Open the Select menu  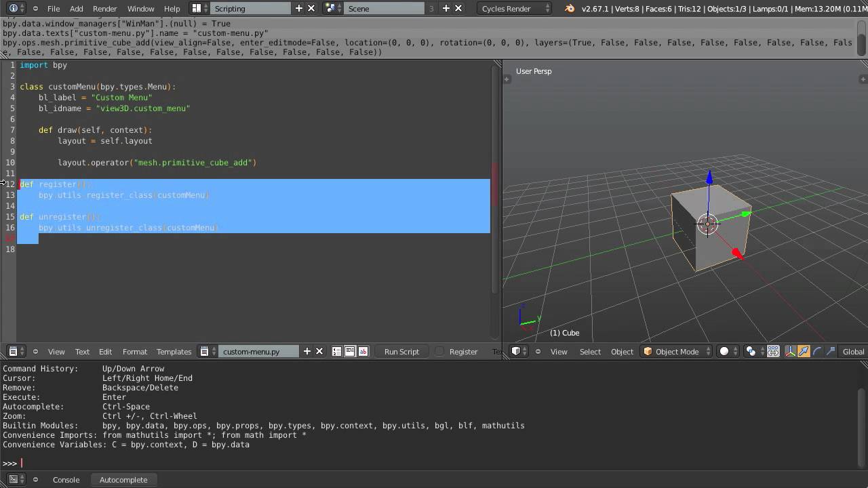590,351
